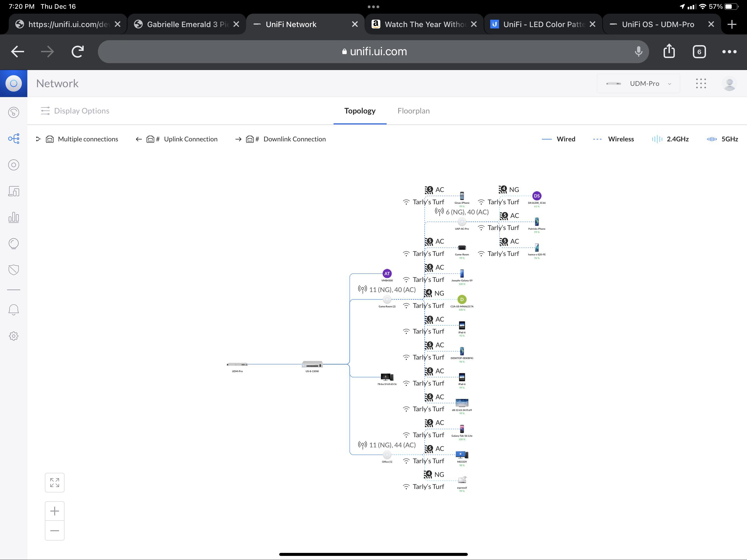Select the Topology tab
The width and height of the screenshot is (747, 560).
[360, 110]
